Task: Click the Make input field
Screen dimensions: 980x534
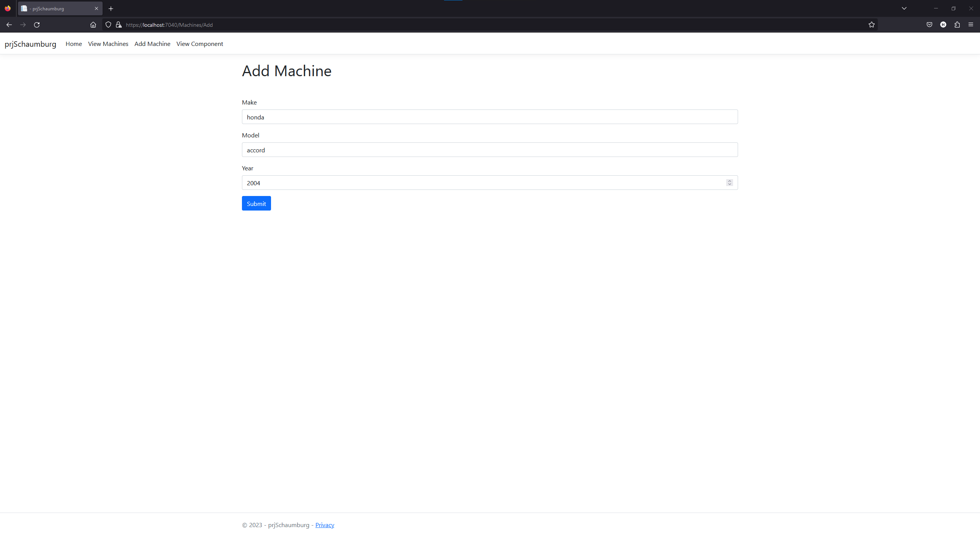Action: click(x=489, y=117)
